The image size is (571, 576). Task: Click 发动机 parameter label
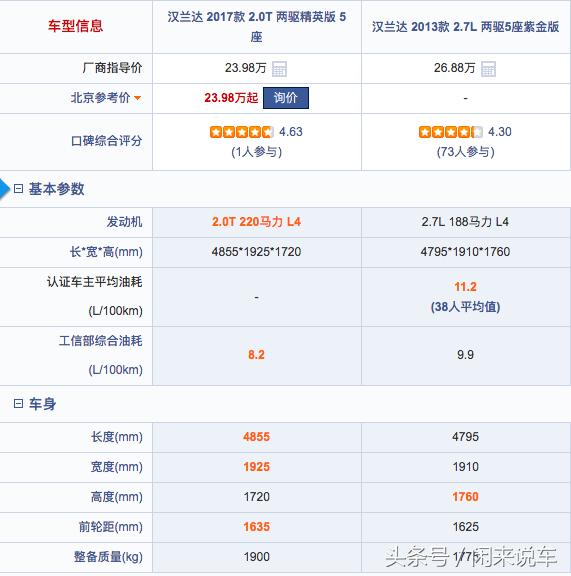pyautogui.click(x=124, y=222)
